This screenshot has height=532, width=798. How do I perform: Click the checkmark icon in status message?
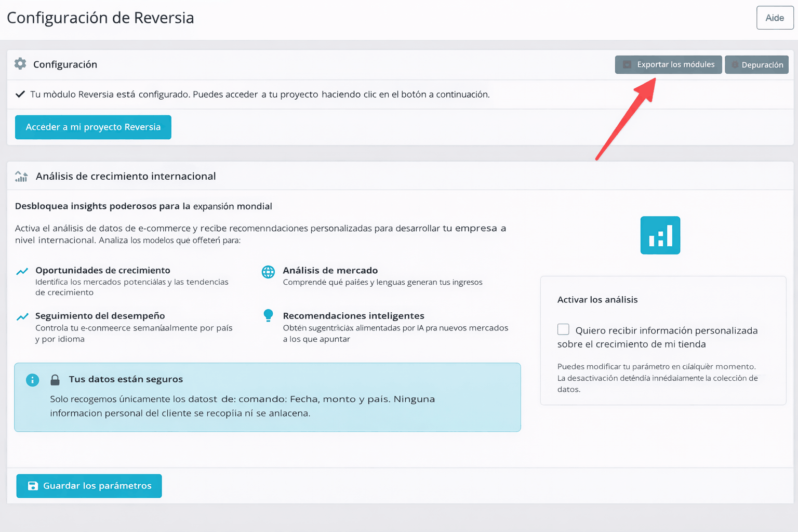pos(20,94)
